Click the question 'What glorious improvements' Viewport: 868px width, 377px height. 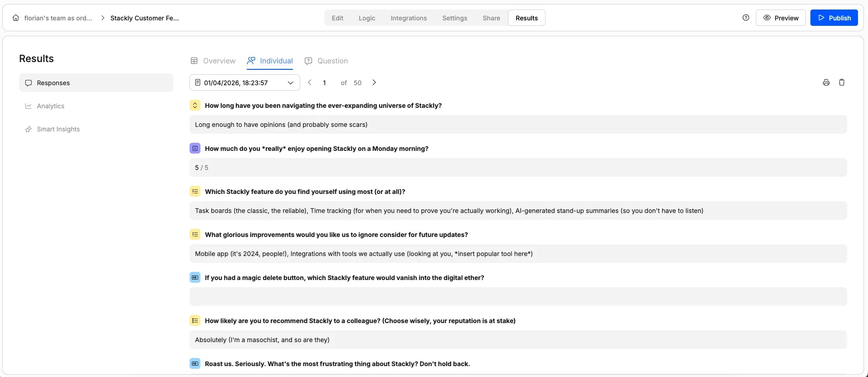pos(336,235)
